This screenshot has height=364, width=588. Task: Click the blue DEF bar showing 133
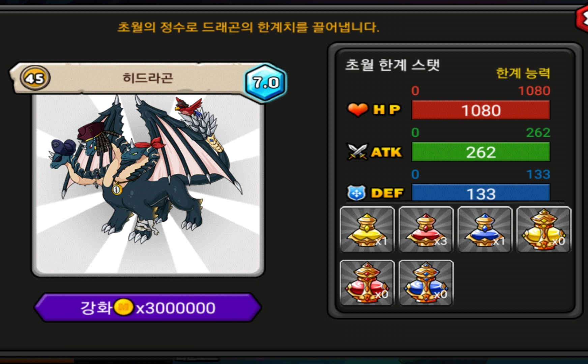(481, 193)
